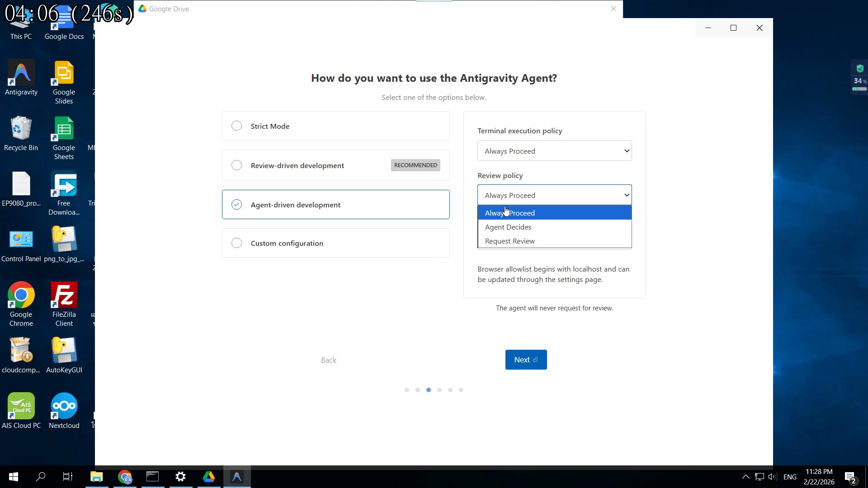This screenshot has width=868, height=488.
Task: Select the Custom configuration radio option
Action: click(x=236, y=243)
